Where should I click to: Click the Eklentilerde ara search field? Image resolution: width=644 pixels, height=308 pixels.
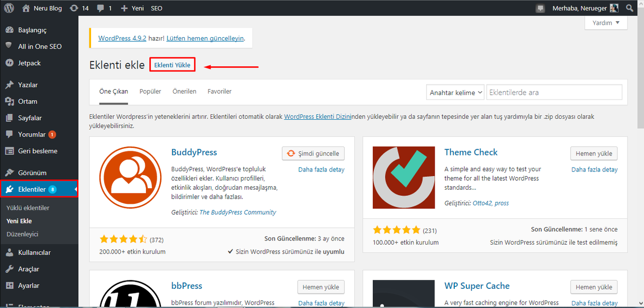click(554, 92)
